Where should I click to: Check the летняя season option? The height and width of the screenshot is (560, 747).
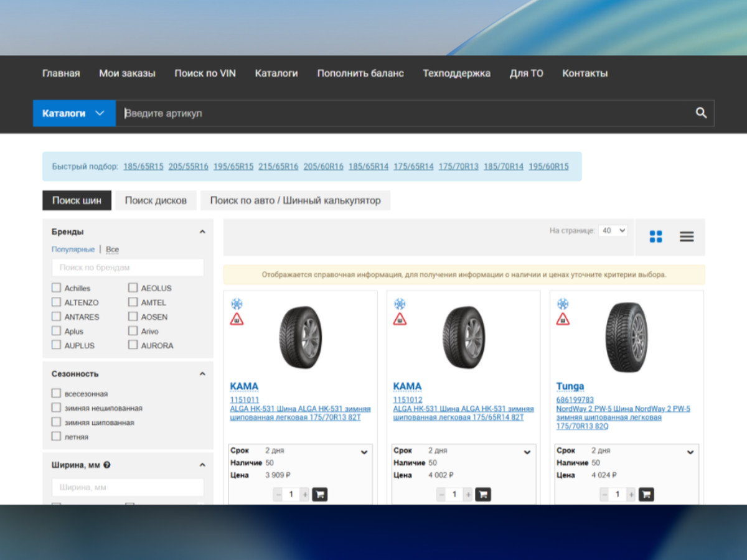pos(57,437)
